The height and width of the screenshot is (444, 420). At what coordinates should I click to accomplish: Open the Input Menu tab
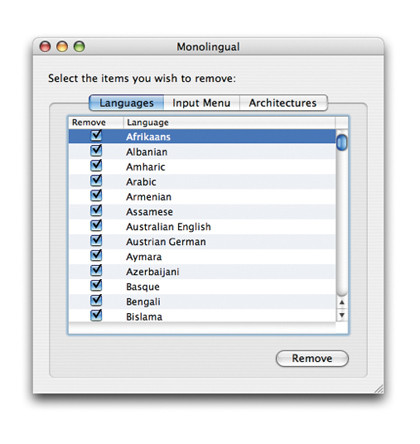[x=201, y=103]
